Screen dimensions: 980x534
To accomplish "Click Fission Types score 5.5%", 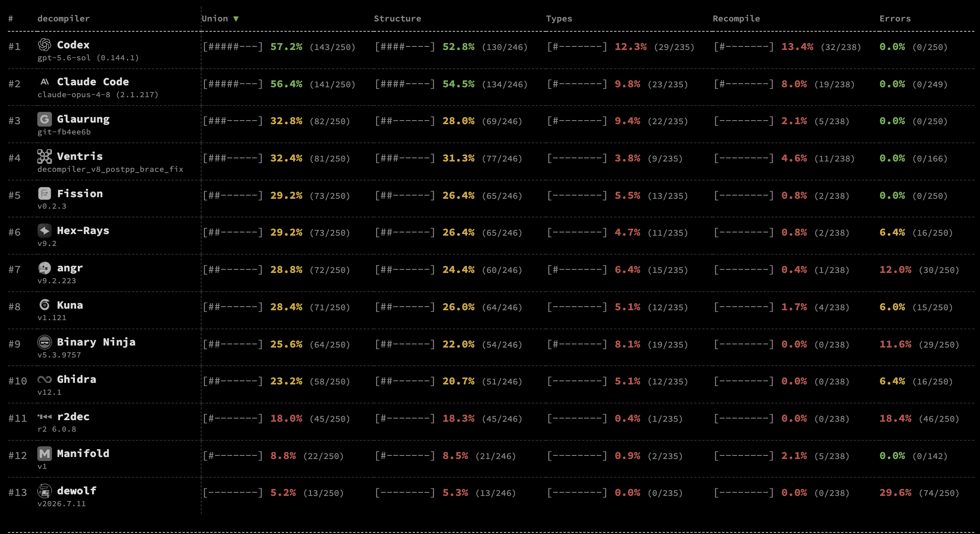I will (x=628, y=196).
